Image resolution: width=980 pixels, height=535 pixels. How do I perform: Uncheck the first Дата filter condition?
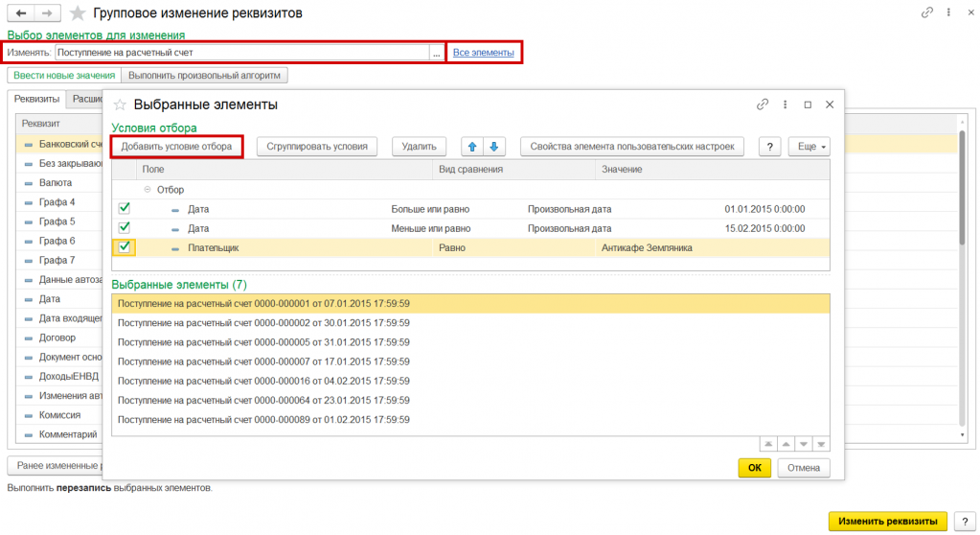124,208
